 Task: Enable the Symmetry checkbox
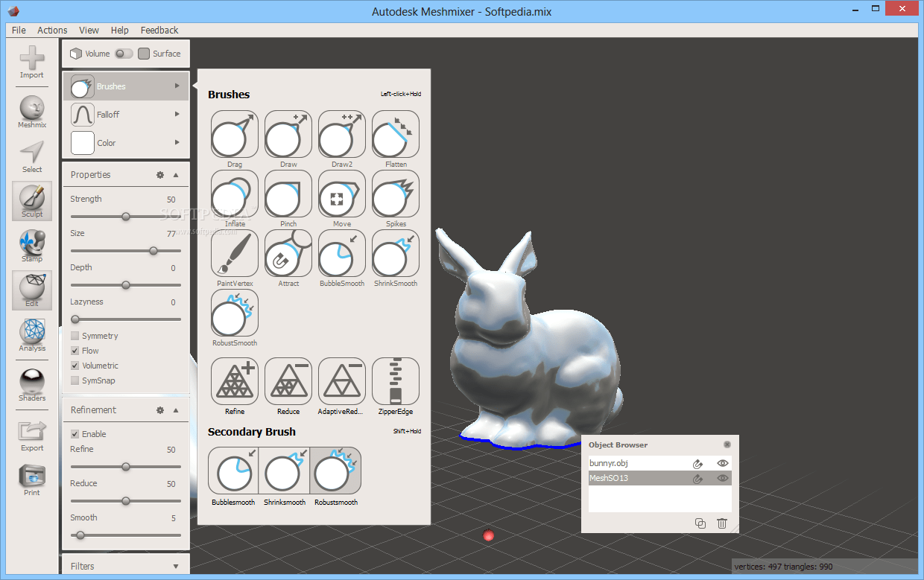pos(75,336)
